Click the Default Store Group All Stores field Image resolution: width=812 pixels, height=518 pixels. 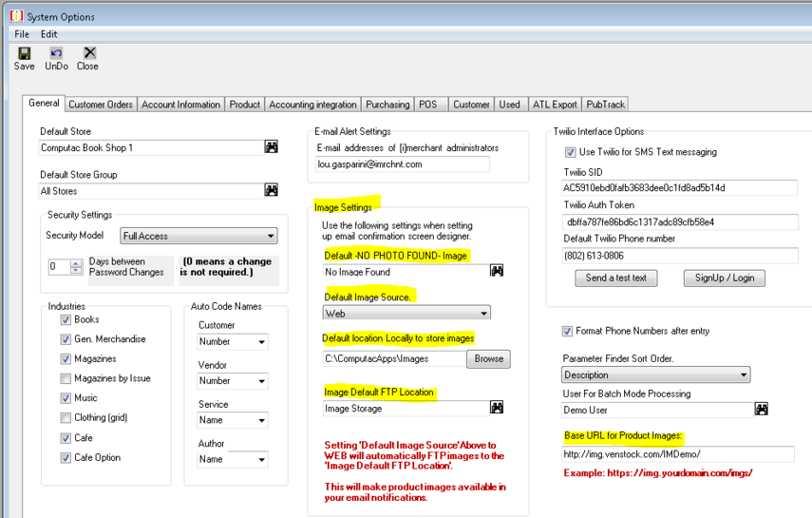pyautogui.click(x=151, y=191)
